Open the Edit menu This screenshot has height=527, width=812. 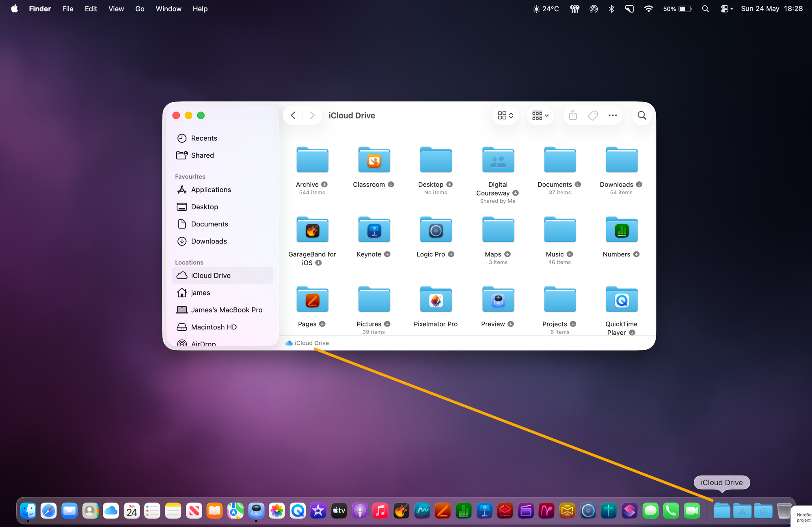tap(91, 9)
